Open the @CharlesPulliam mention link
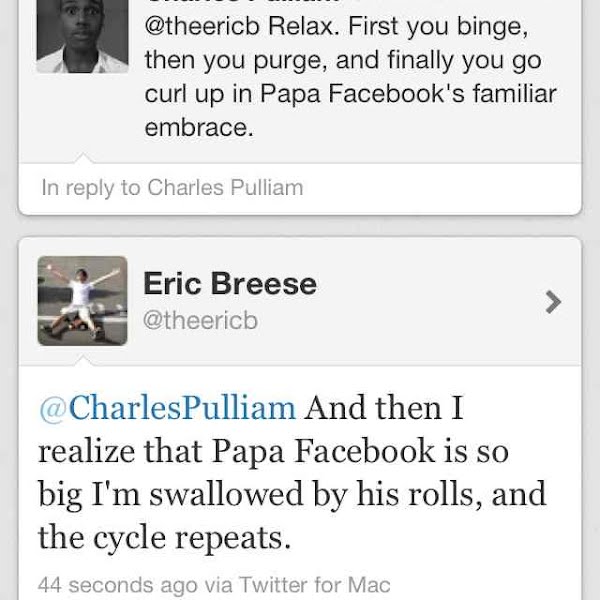 pyautogui.click(x=167, y=408)
